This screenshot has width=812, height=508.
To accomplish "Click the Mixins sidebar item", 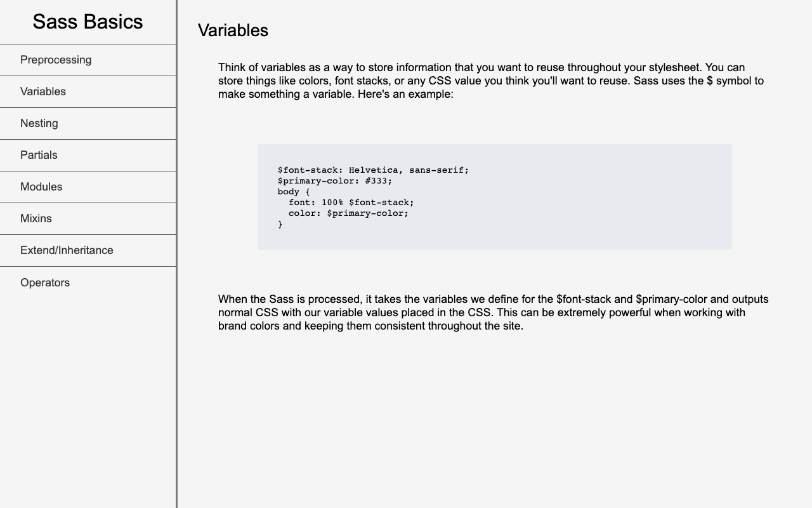I will 36,218.
